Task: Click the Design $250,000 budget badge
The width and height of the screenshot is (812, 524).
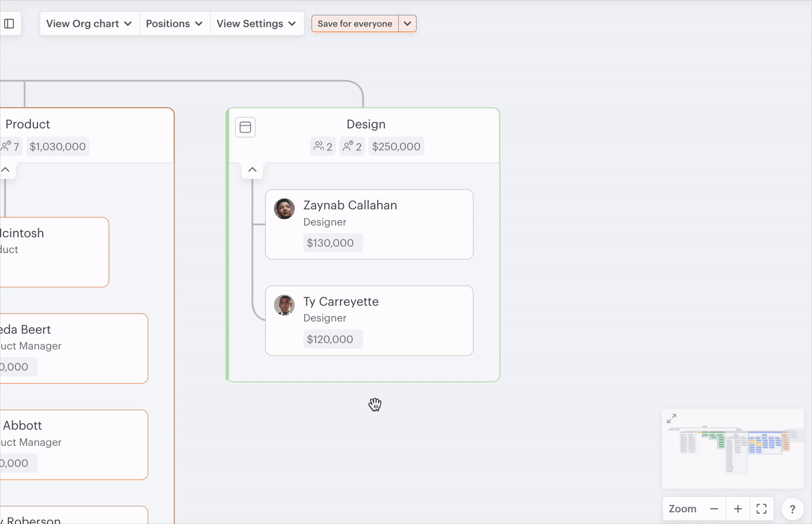Action: coord(396,147)
